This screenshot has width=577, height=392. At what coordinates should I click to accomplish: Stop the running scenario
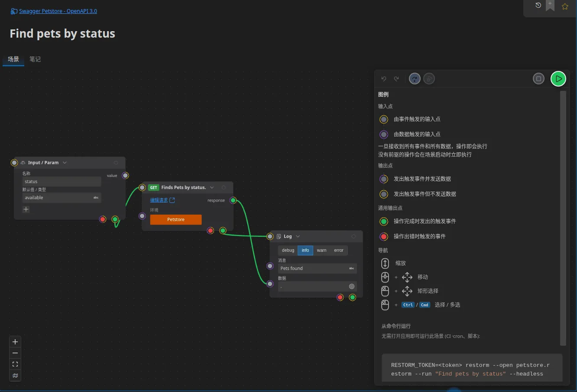coord(538,79)
